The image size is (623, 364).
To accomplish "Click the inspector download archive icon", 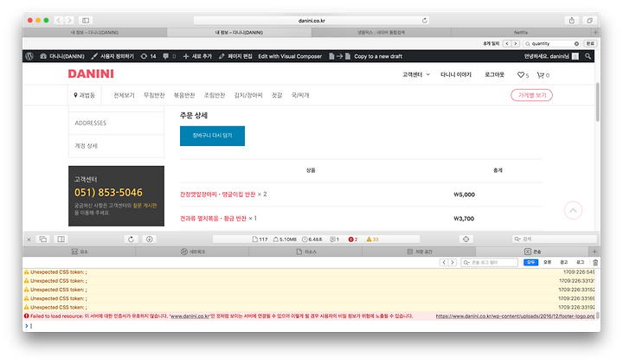I will 150,239.
